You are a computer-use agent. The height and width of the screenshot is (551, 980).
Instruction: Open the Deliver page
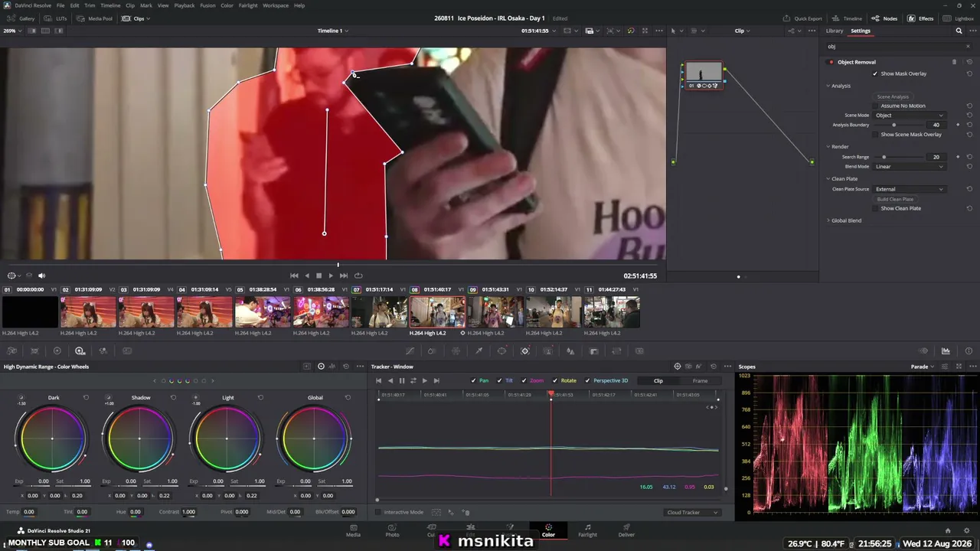pyautogui.click(x=626, y=530)
